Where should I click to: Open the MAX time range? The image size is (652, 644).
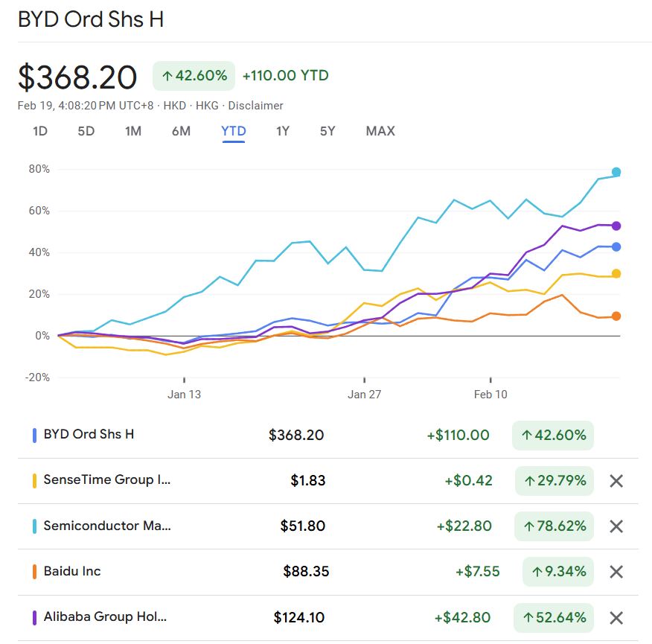380,132
